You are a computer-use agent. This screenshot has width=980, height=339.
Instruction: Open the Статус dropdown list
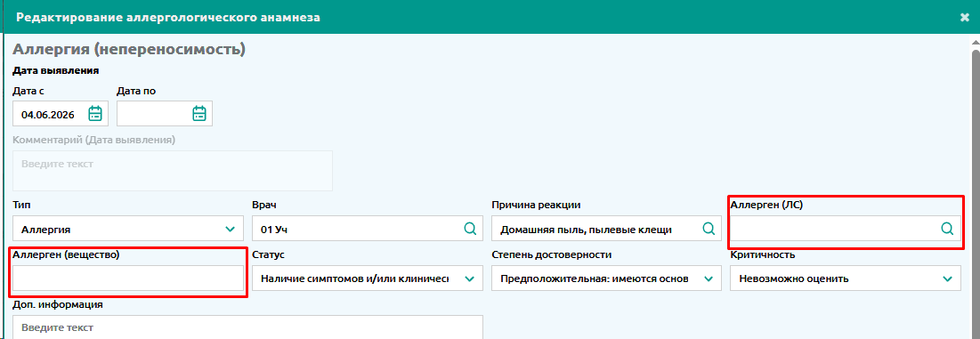tap(368, 278)
